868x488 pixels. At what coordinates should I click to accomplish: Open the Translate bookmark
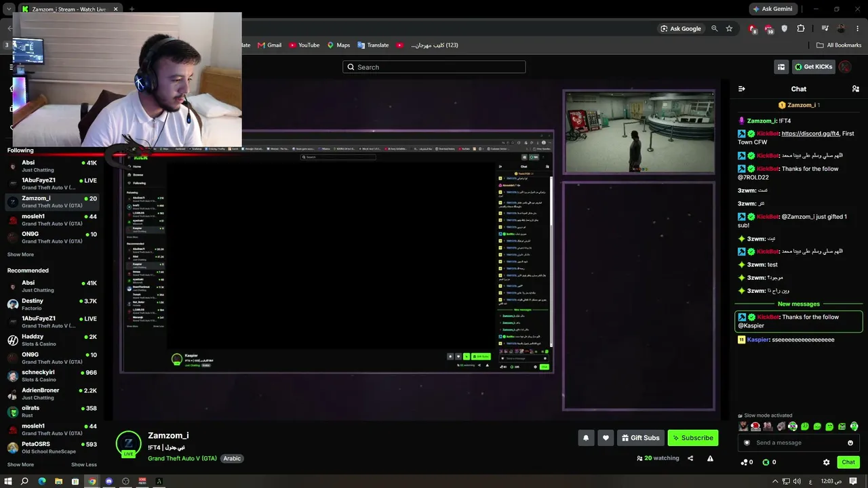click(x=373, y=45)
